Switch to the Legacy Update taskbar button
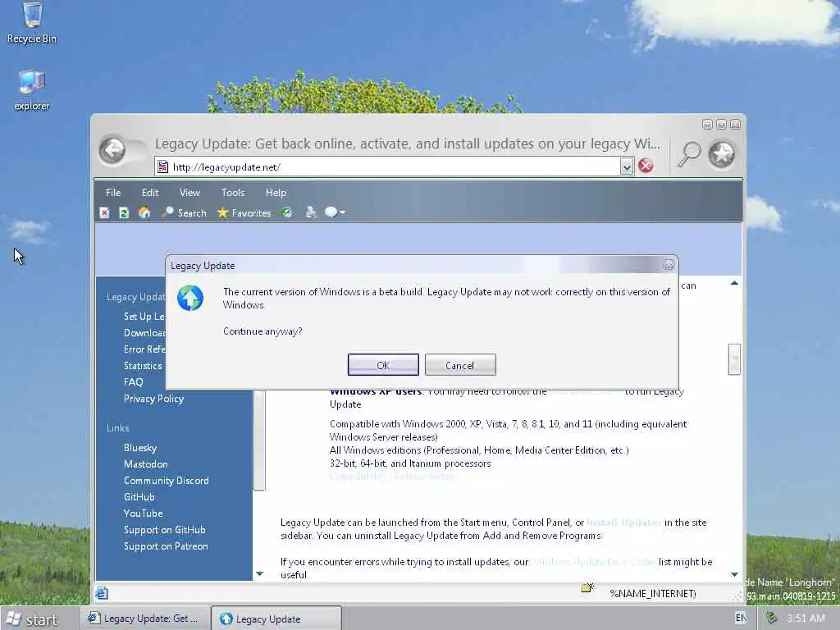This screenshot has height=630, width=840. [x=276, y=619]
